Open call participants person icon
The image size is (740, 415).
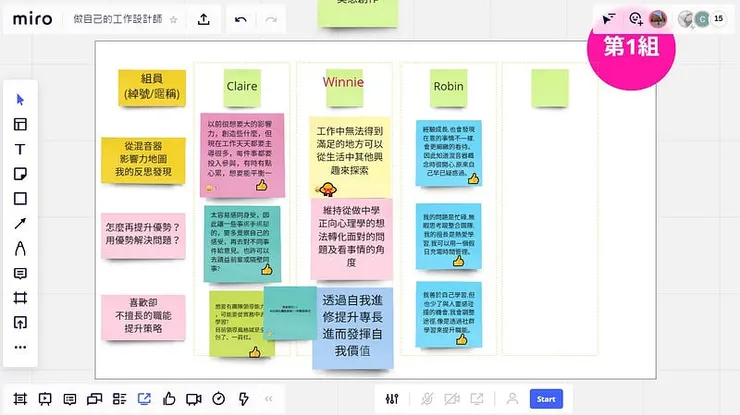pos(512,399)
